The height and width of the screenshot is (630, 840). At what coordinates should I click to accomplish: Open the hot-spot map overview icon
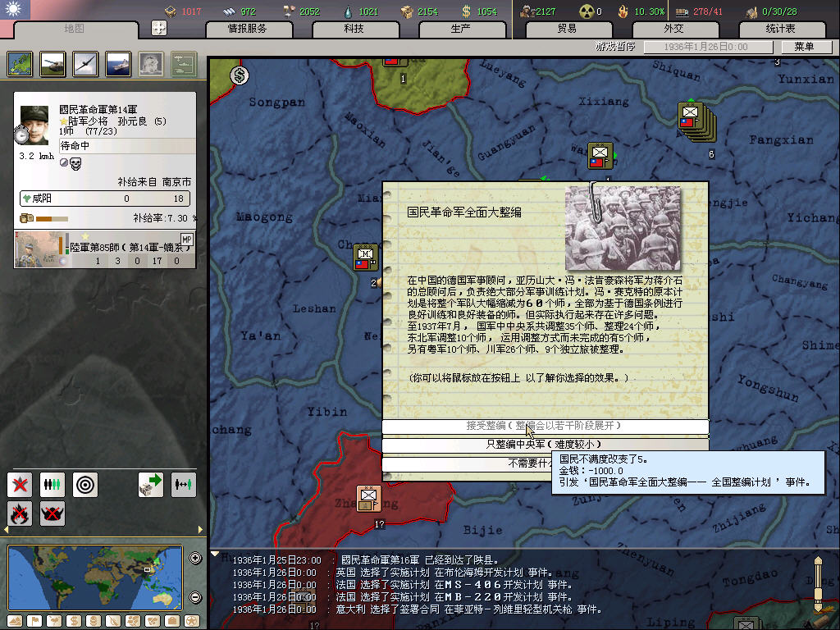click(x=21, y=64)
